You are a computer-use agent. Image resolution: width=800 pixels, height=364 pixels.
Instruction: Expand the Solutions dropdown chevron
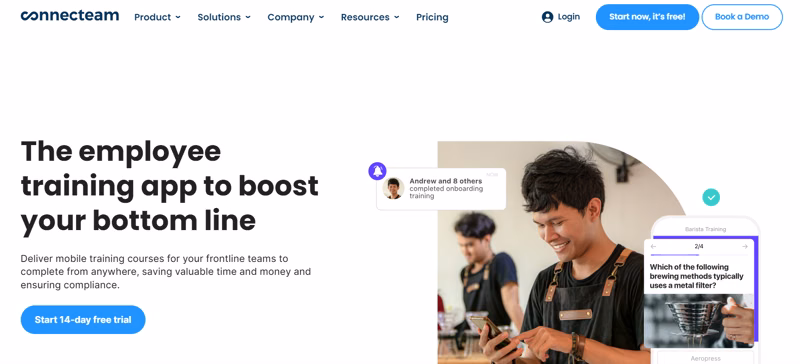[x=248, y=17]
